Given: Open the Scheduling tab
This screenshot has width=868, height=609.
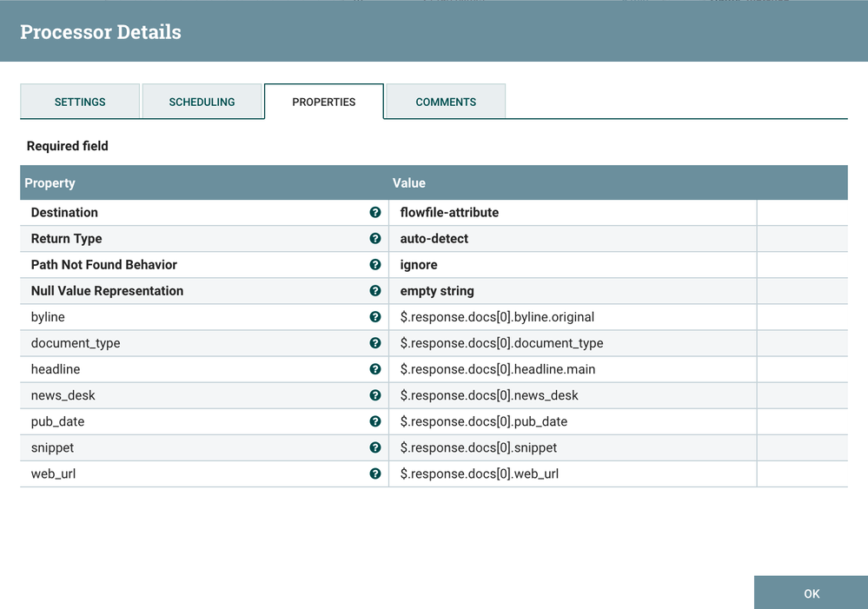Looking at the screenshot, I should (x=202, y=102).
